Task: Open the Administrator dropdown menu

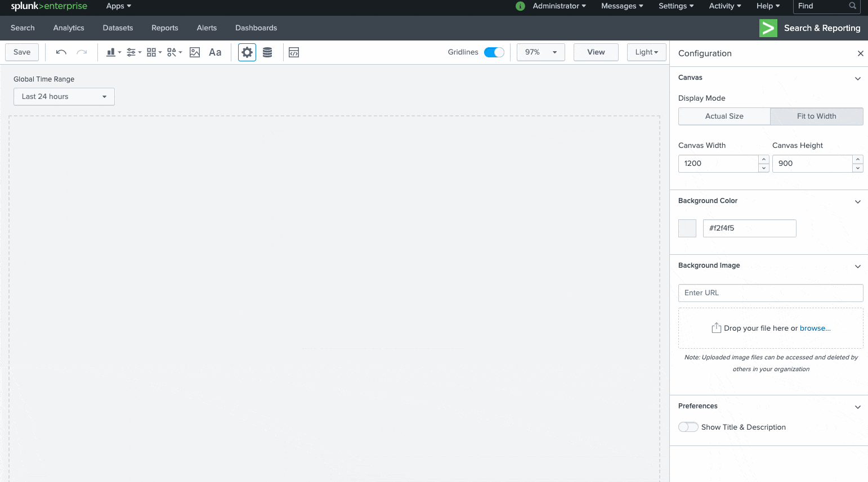Action: [x=560, y=6]
